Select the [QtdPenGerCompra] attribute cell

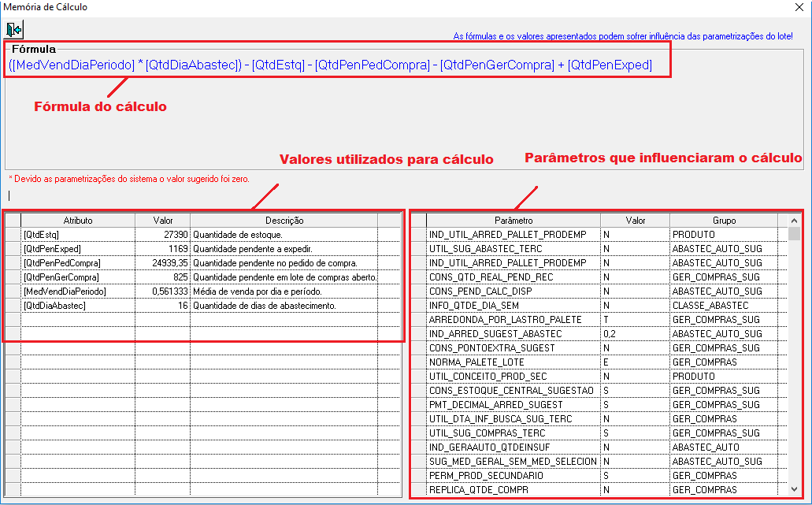(x=78, y=277)
